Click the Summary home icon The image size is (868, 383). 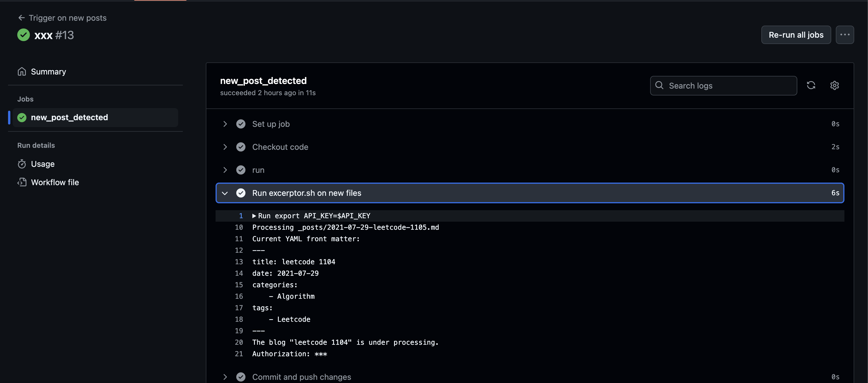[x=22, y=72]
